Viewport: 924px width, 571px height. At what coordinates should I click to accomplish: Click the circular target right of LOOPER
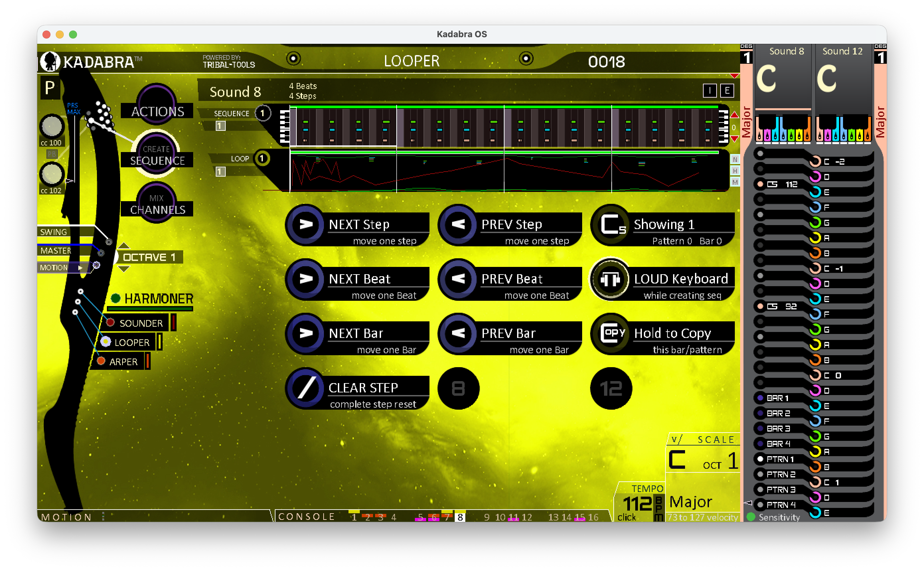[526, 58]
